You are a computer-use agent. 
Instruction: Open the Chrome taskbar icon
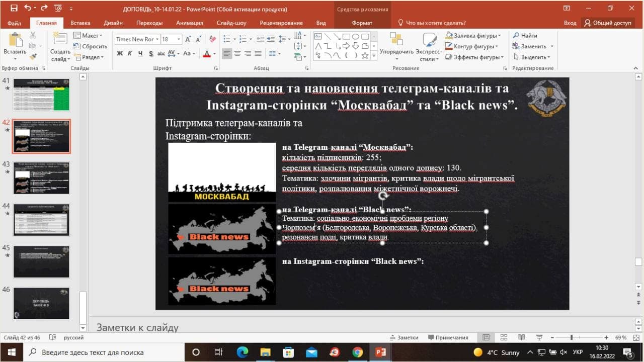358,352
